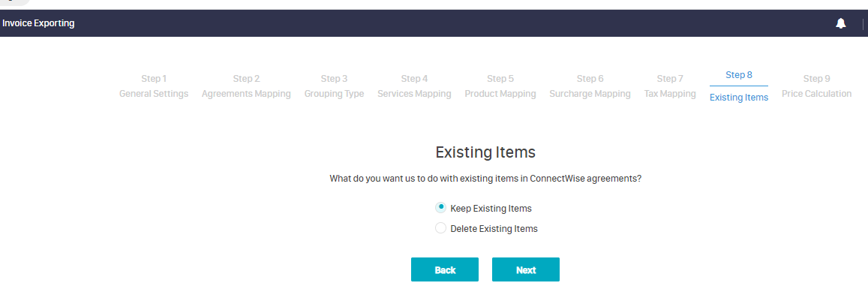Click the Back button

(444, 269)
